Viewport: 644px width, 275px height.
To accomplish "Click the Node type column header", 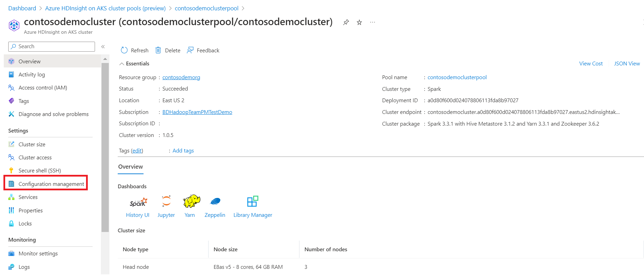I will pyautogui.click(x=136, y=250).
